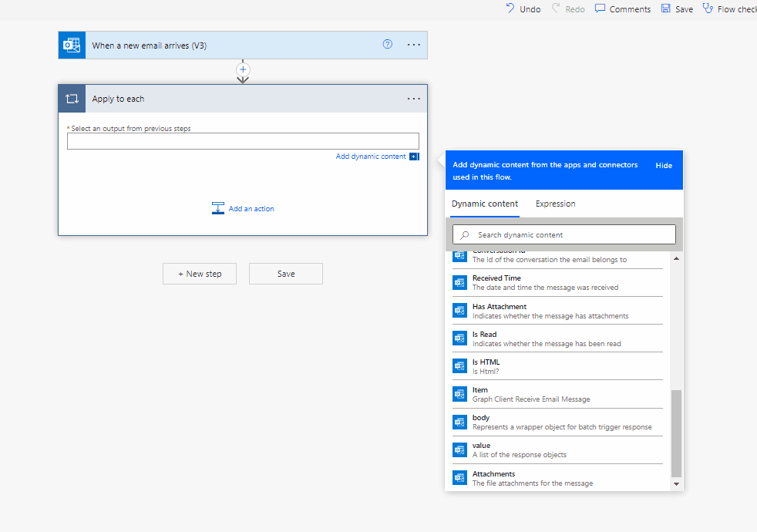Click scrollbar down arrow in content list
757x532 pixels.
click(676, 483)
